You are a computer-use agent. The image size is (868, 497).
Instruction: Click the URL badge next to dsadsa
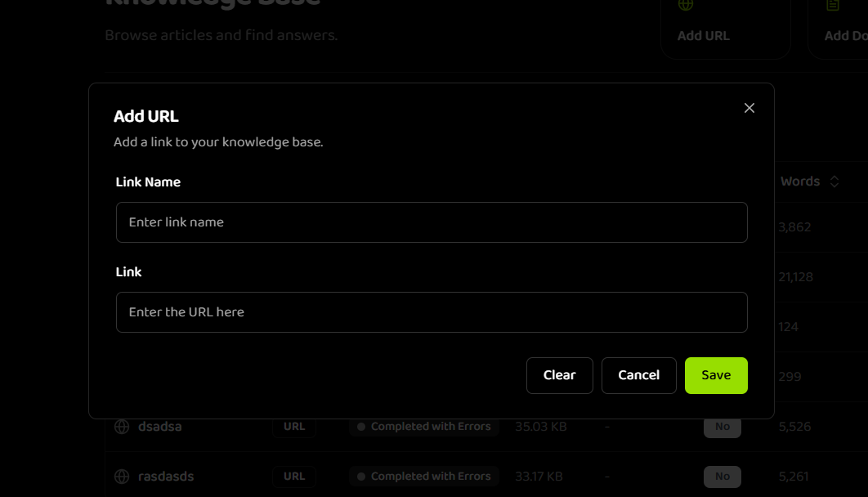pyautogui.click(x=293, y=426)
